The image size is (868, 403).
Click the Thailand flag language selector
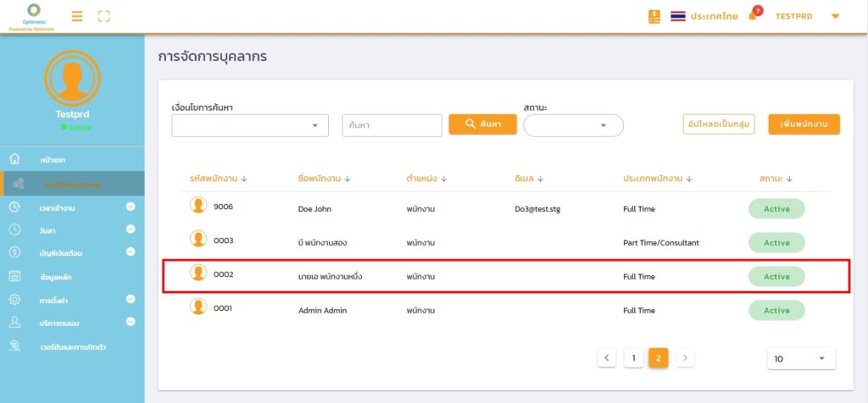pos(678,16)
